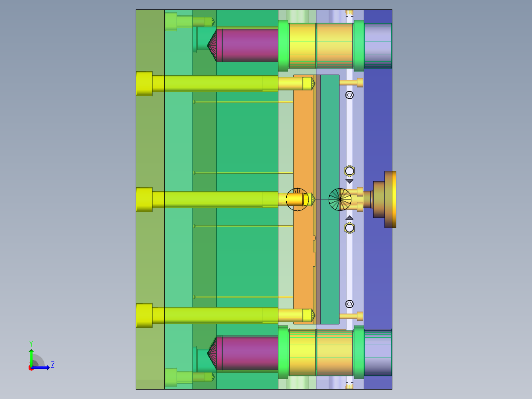This screenshot has width=532, height=399.
Task: Click the wireframe circle on the center ejector tip
Action: tap(297, 199)
